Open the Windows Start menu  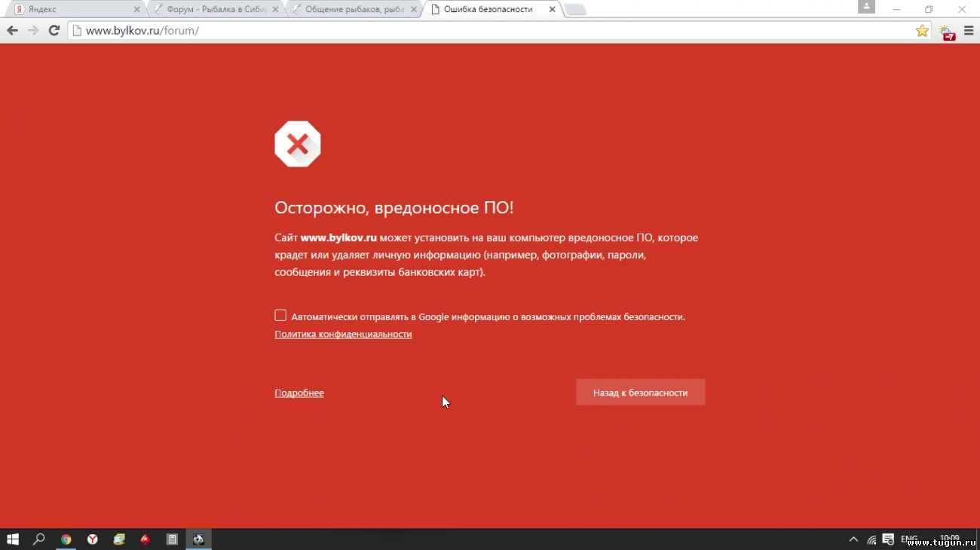pyautogui.click(x=13, y=539)
